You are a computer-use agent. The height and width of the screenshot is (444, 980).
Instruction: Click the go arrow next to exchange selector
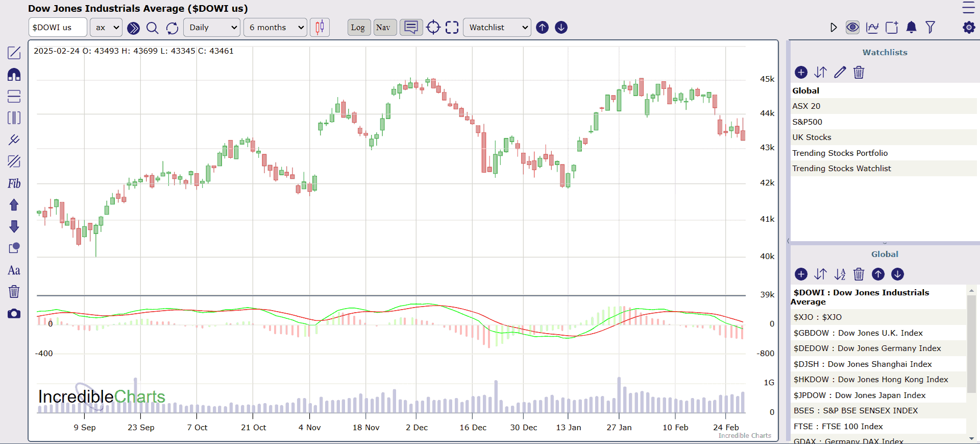[x=133, y=28]
